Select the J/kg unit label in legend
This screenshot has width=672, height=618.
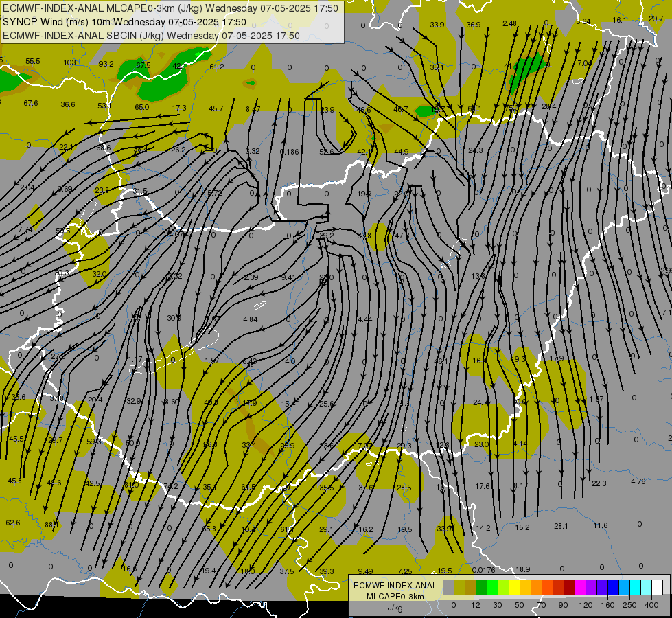coord(395,608)
